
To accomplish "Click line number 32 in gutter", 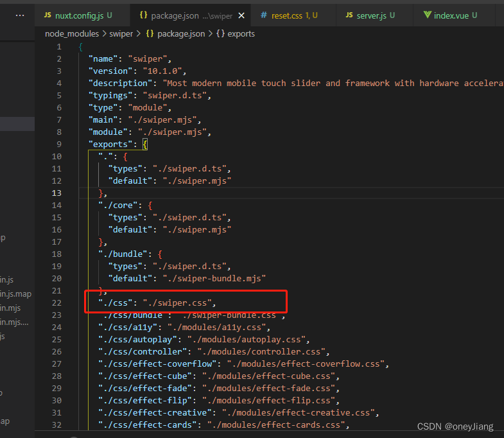I will click(56, 425).
